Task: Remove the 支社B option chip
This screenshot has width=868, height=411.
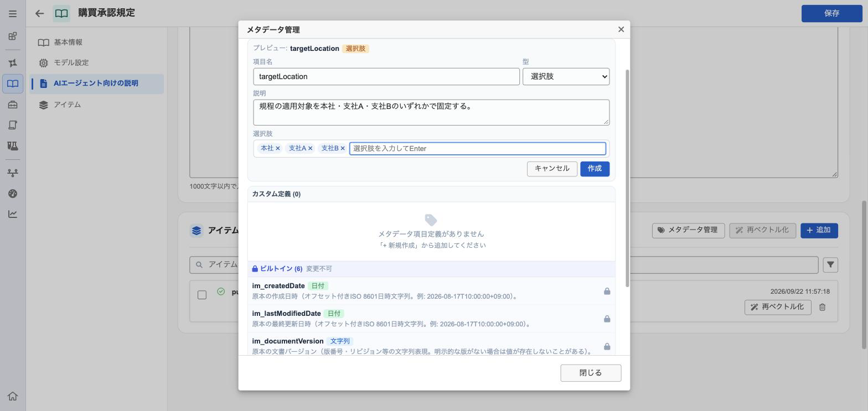Action: [343, 148]
